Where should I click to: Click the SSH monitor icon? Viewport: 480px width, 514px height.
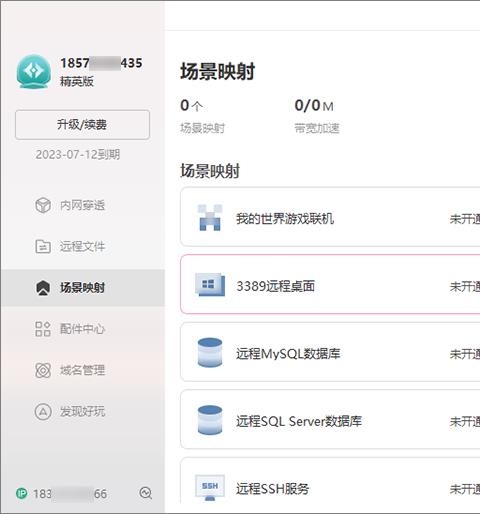(210, 488)
